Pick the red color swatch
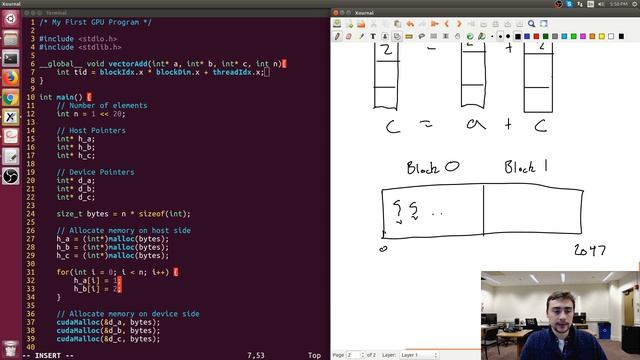 click(x=536, y=36)
